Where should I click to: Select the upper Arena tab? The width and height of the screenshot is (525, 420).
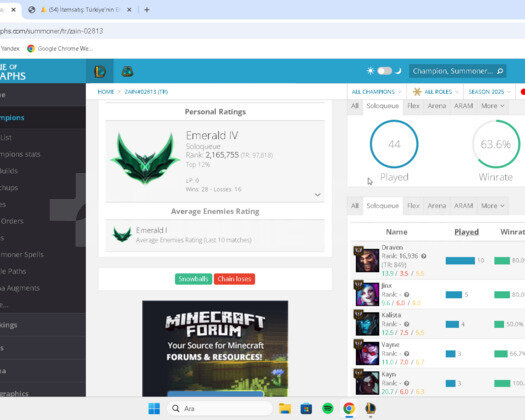(x=437, y=106)
